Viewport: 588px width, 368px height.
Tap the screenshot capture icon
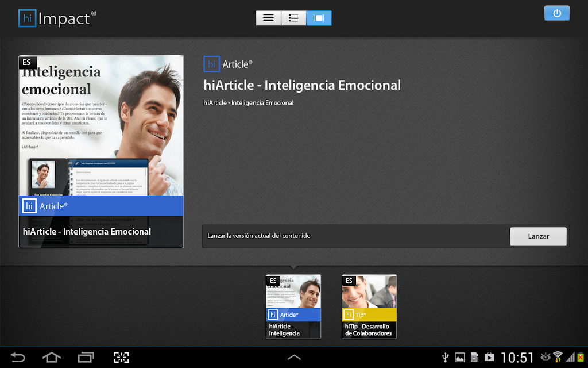coord(122,357)
